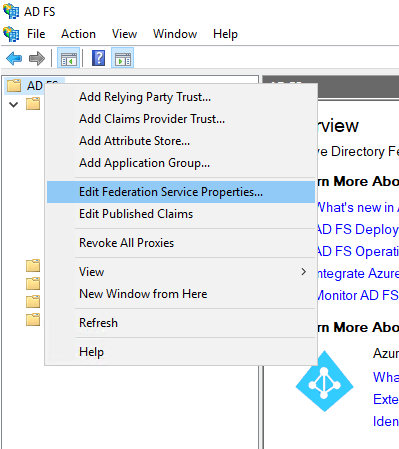Open the Action menu
The height and width of the screenshot is (449, 399).
tap(78, 34)
